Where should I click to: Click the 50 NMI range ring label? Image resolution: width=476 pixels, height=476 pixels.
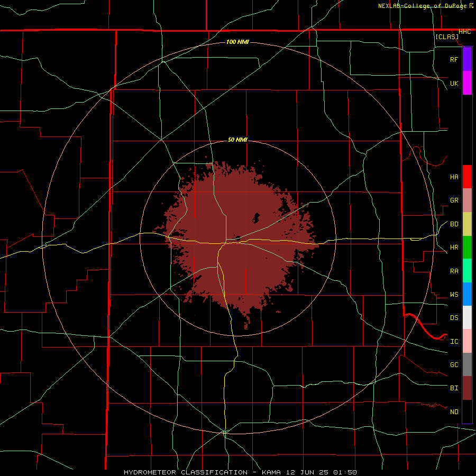tap(237, 140)
